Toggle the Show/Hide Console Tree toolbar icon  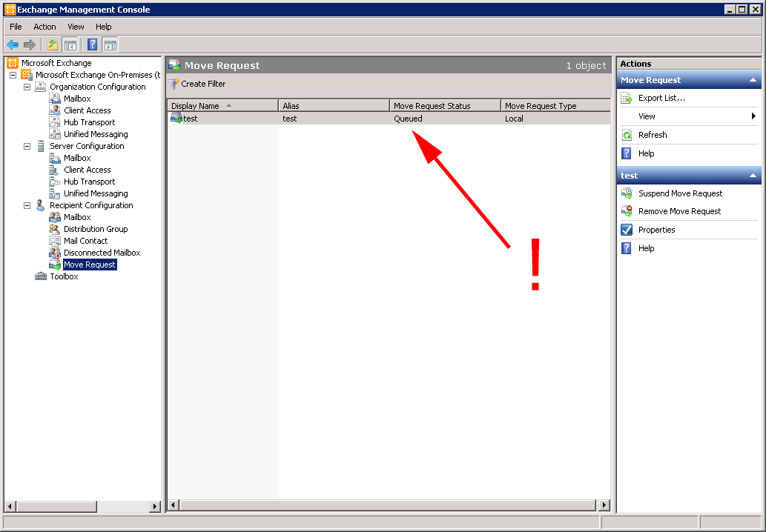click(70, 45)
